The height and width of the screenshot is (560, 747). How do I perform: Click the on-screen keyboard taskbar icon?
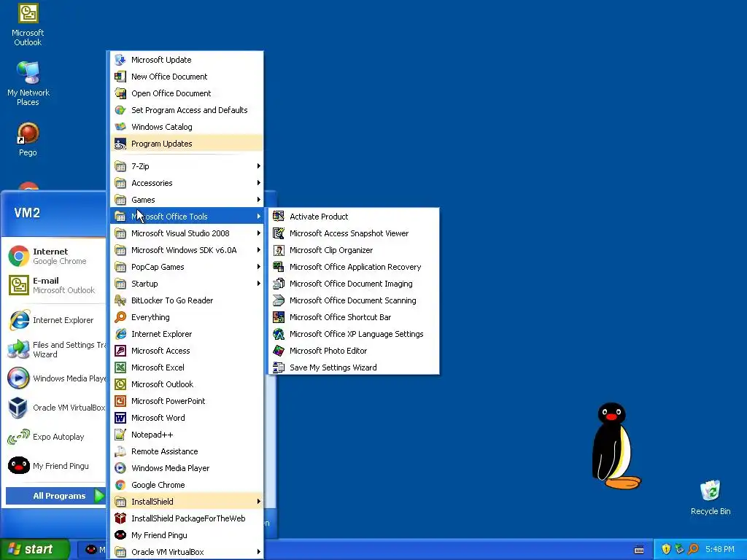click(639, 550)
